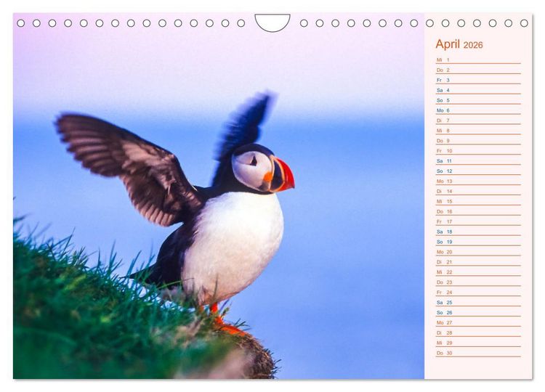The height and width of the screenshot is (392, 545).
Task: Select the Di 21 date row
Action: tap(478, 262)
